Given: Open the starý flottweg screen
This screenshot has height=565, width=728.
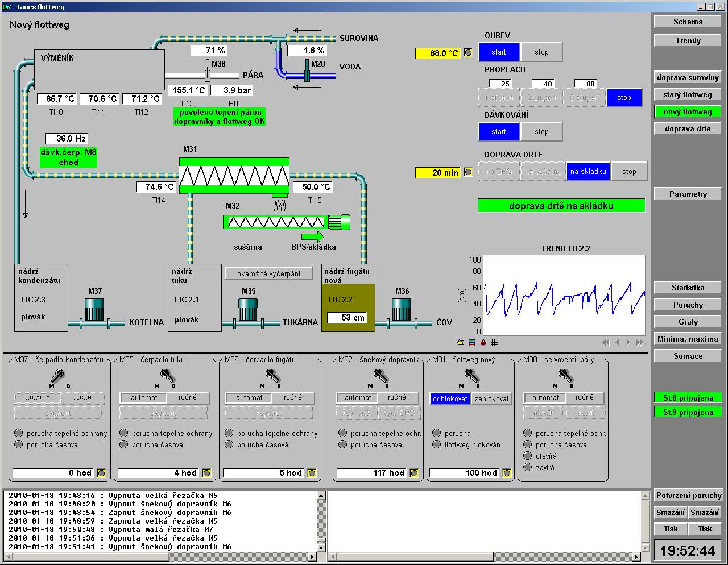Looking at the screenshot, I should tap(688, 95).
